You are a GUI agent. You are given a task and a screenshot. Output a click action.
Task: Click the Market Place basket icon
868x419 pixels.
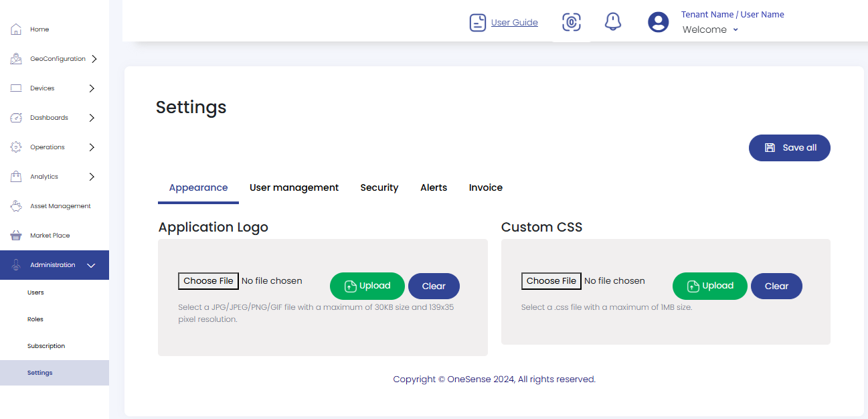17,236
